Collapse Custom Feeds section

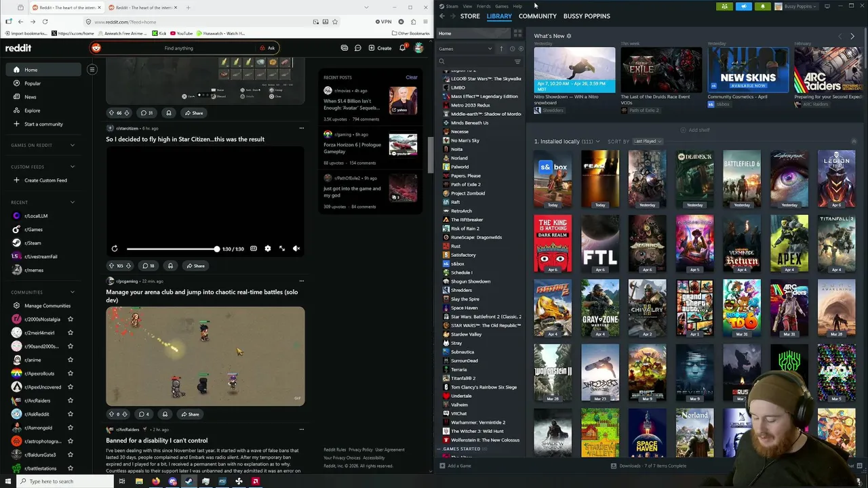(x=73, y=167)
